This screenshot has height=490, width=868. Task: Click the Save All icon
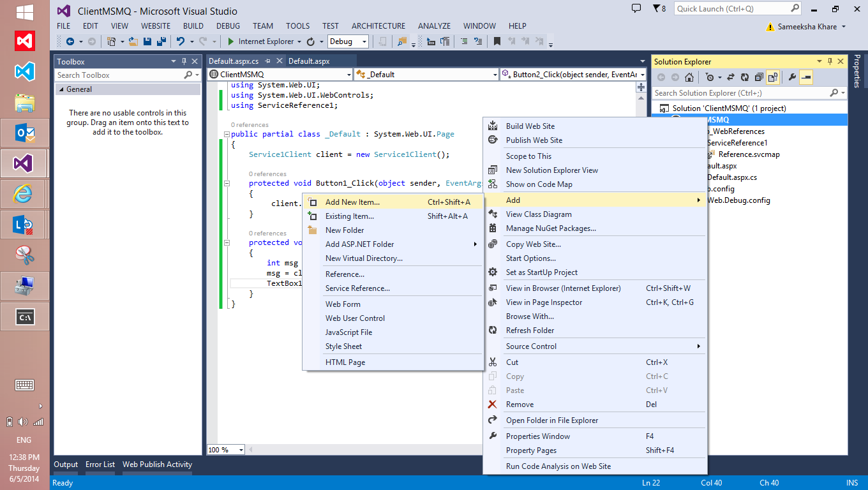(161, 41)
